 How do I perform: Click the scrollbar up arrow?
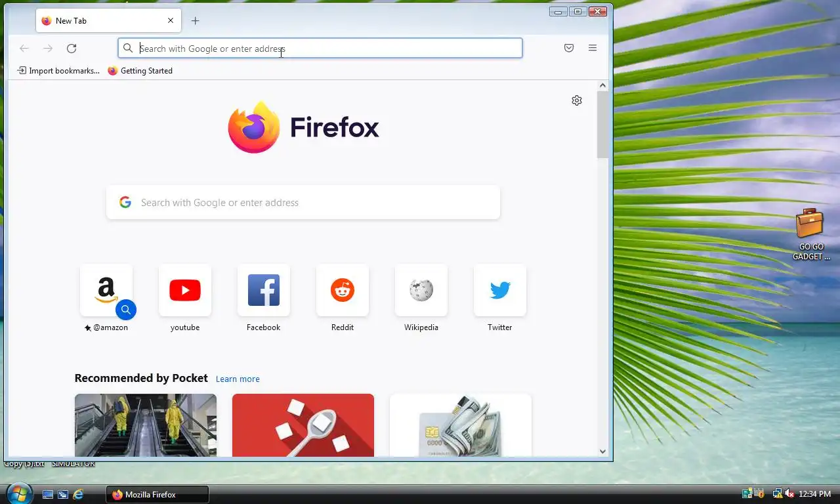click(602, 85)
